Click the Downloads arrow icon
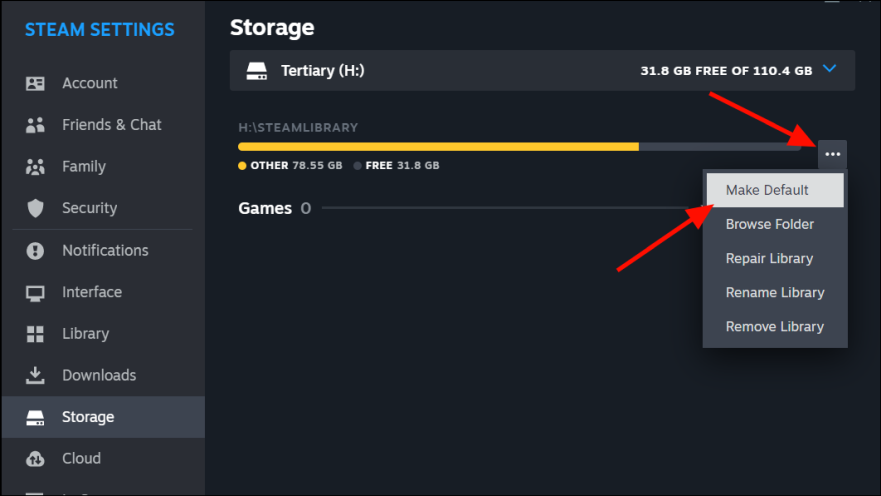The width and height of the screenshot is (881, 496). click(36, 375)
